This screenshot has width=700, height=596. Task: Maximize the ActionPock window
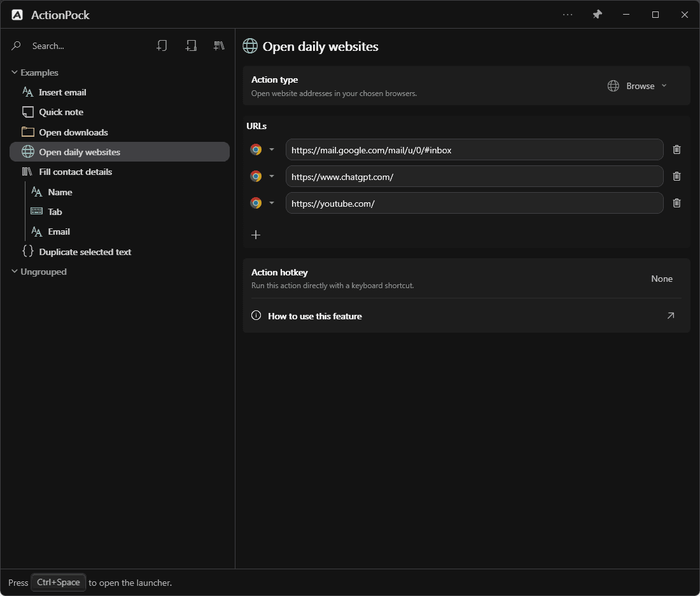pyautogui.click(x=655, y=15)
